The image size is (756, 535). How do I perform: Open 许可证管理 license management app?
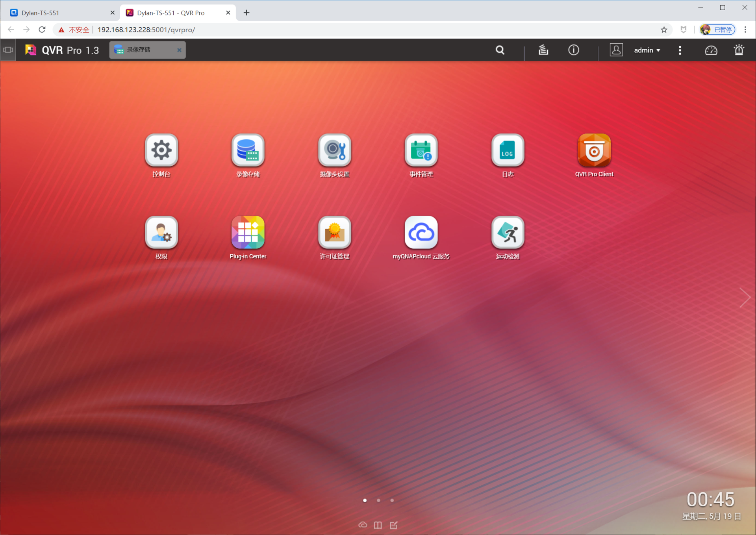click(334, 232)
